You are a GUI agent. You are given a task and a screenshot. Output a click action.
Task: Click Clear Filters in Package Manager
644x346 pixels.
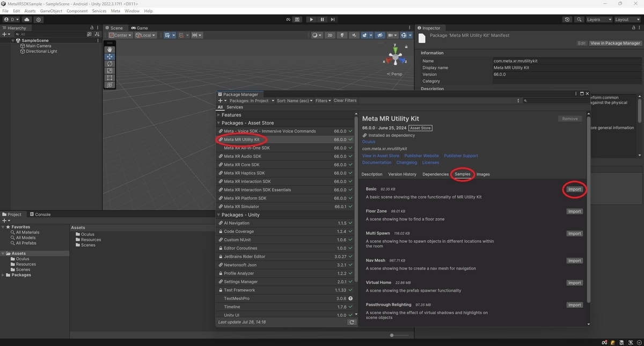345,101
